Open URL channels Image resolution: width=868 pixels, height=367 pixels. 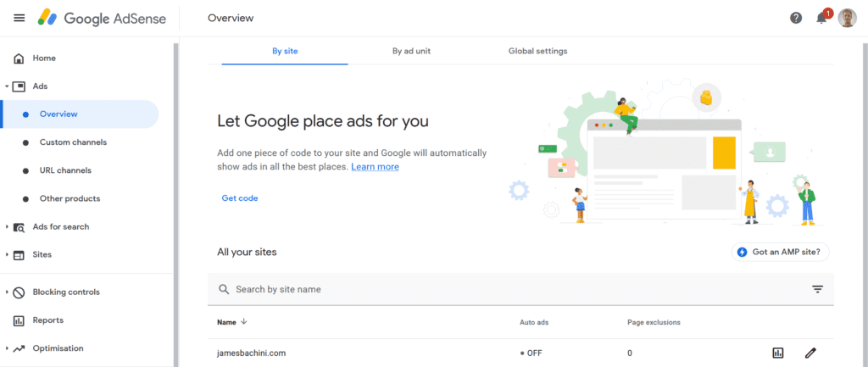pos(65,170)
